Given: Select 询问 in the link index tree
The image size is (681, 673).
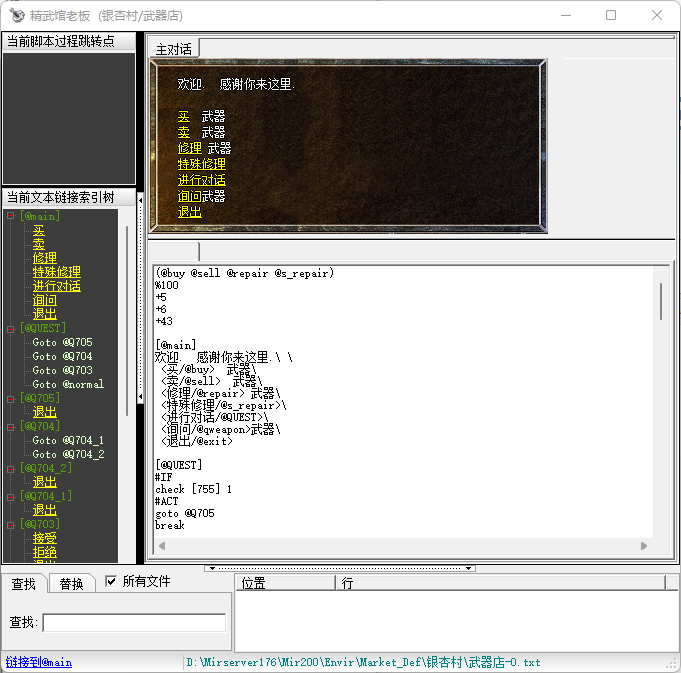Looking at the screenshot, I should pyautogui.click(x=45, y=300).
